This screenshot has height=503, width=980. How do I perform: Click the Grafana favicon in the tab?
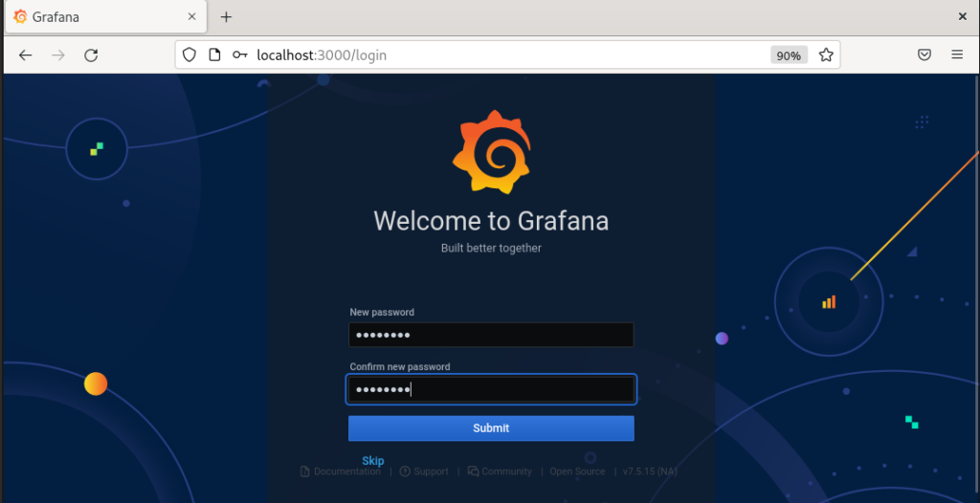(x=20, y=17)
